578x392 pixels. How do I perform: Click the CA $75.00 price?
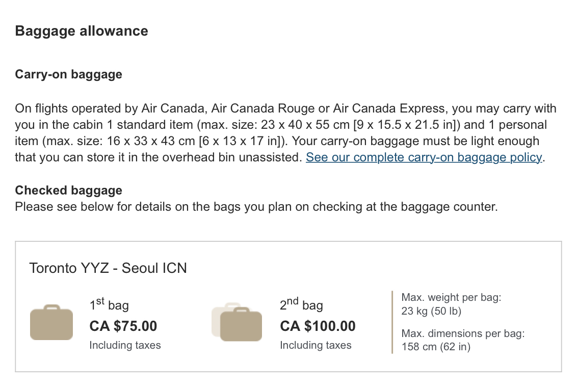pos(123,326)
